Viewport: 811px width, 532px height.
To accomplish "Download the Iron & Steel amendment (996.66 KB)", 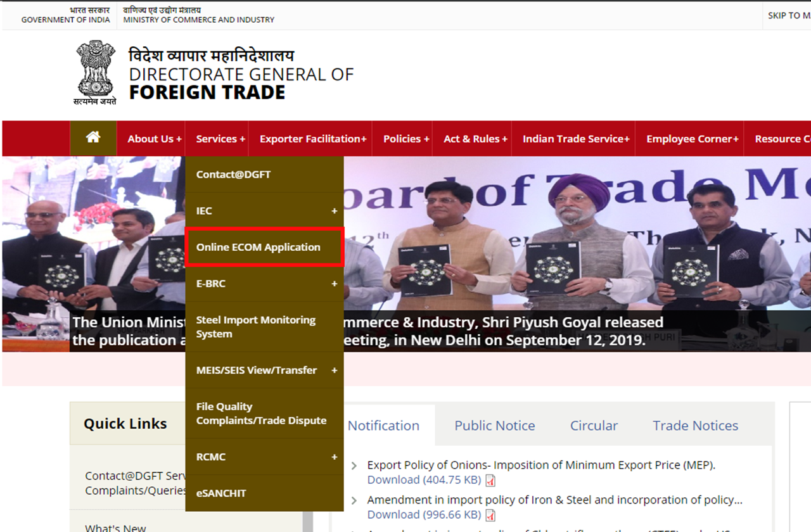I will click(424, 515).
